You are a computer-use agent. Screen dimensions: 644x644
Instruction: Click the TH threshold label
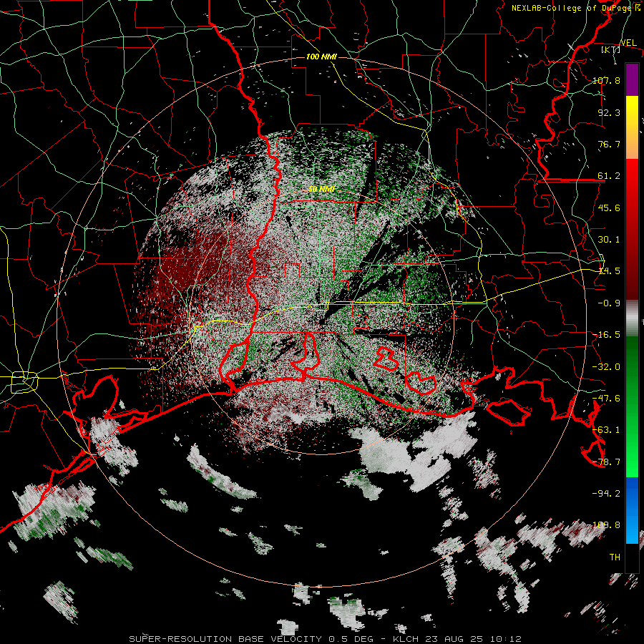tap(615, 557)
